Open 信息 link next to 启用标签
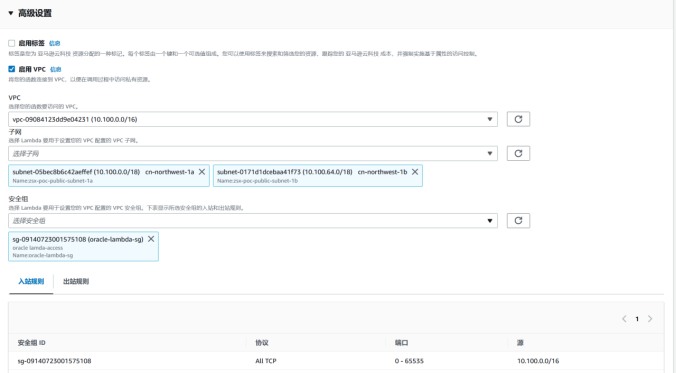This screenshot has width=676, height=373. [x=54, y=43]
